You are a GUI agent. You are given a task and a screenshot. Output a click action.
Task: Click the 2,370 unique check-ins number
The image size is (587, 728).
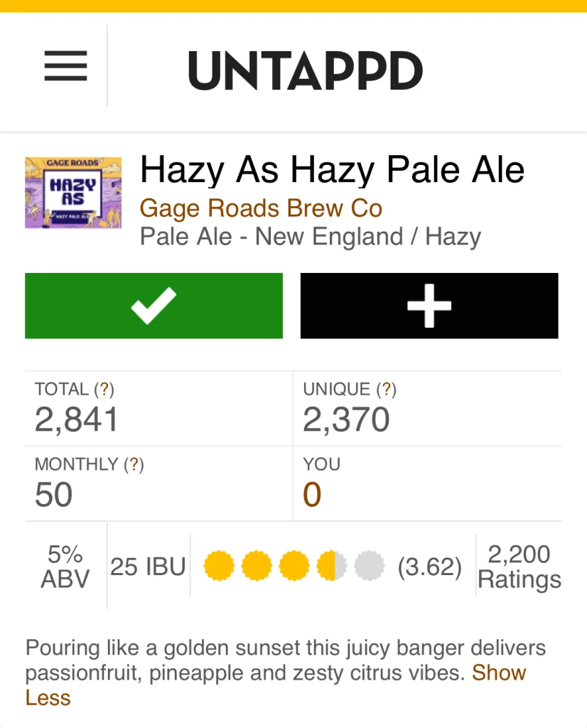[346, 420]
